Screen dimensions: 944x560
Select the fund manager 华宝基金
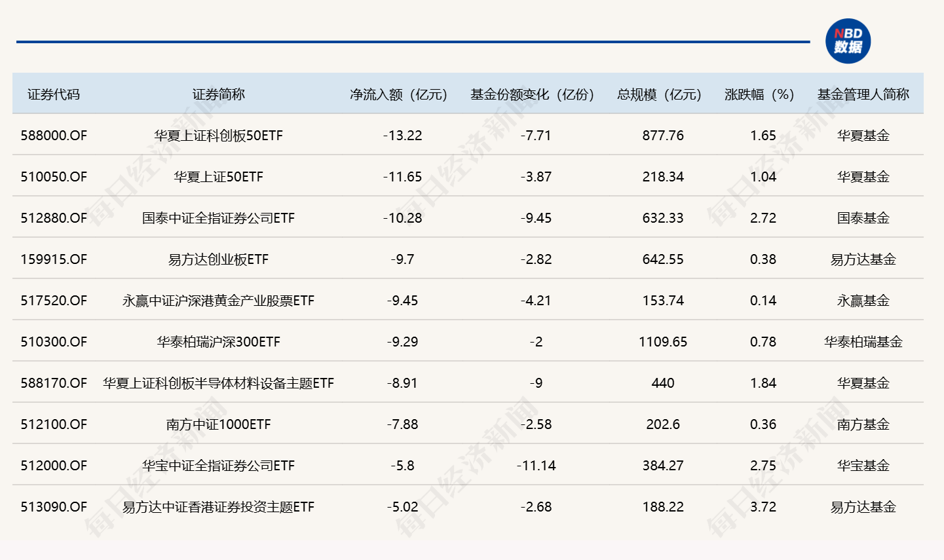[x=863, y=466]
